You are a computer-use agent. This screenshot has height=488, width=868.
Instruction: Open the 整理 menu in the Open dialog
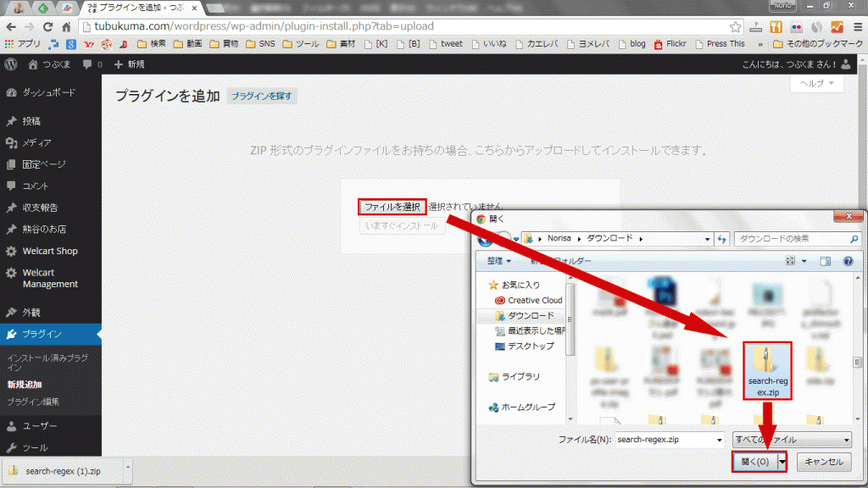click(x=498, y=261)
